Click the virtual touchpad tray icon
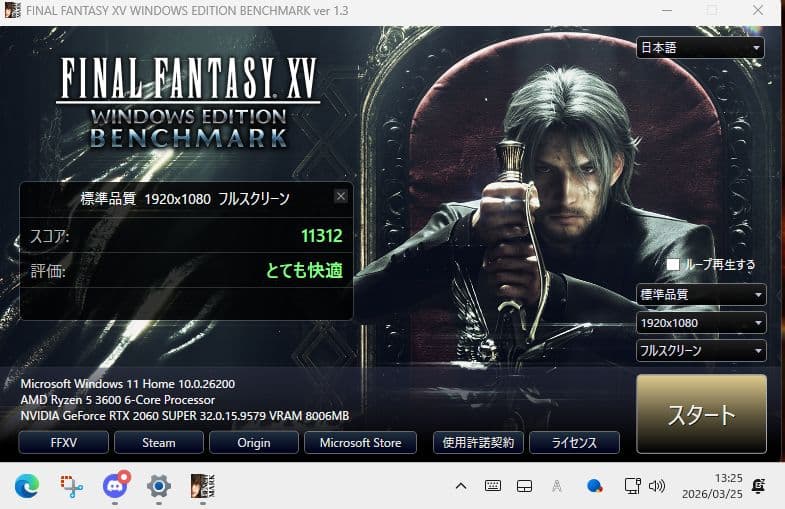The image size is (785, 509). pyautogui.click(x=524, y=486)
